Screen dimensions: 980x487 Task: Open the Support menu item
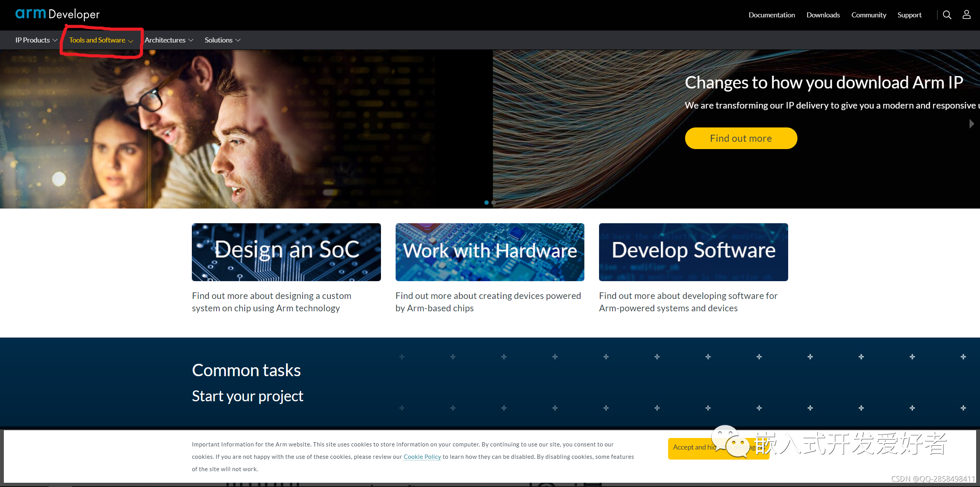[x=909, y=15]
